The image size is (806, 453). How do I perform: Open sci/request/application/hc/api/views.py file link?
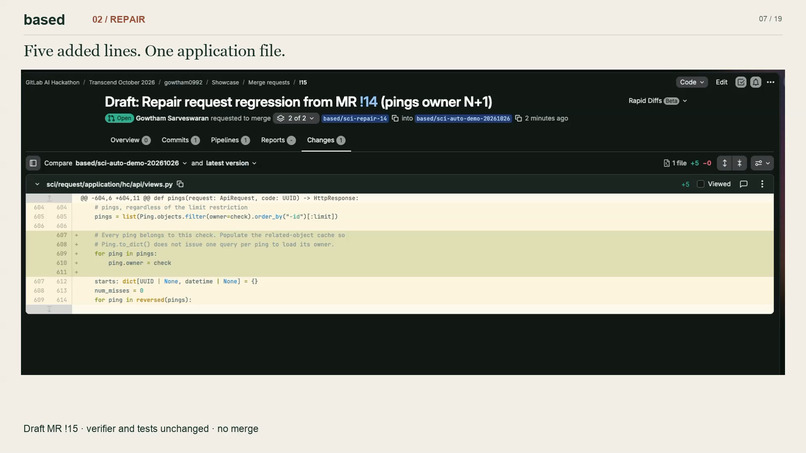(109, 184)
